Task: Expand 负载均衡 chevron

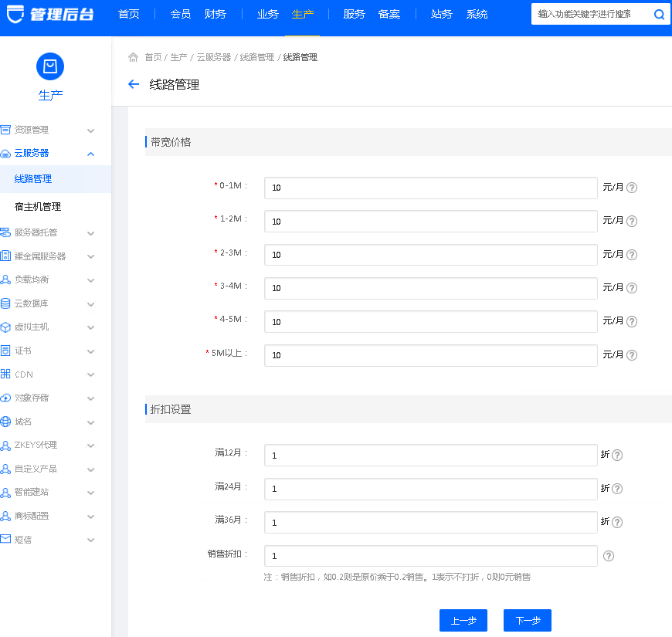Action: (91, 280)
